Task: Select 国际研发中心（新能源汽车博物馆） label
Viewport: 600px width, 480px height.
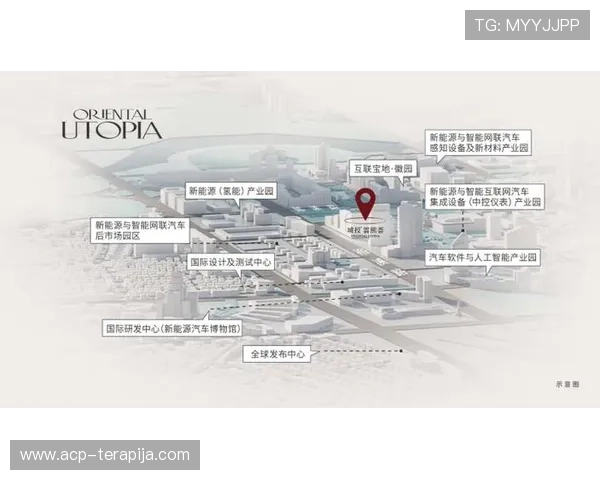Action: 173,328
